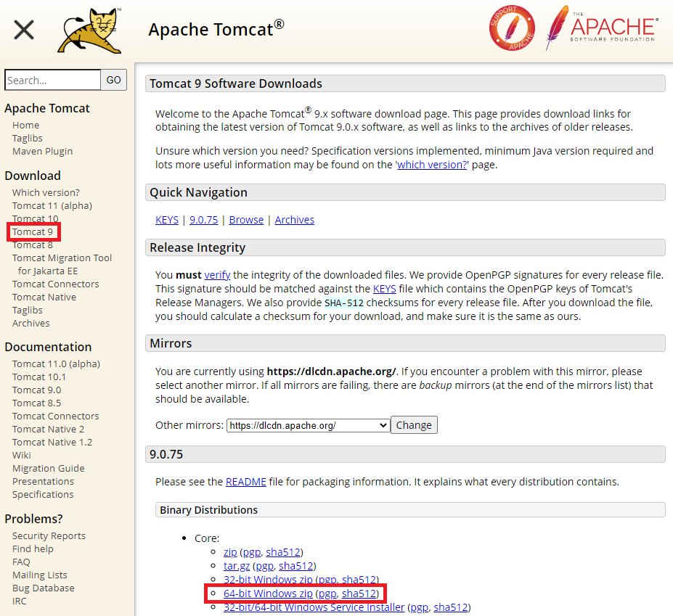The width and height of the screenshot is (673, 616).
Task: Jump to 9.0.75 in Quick Navigation
Action: tap(204, 220)
